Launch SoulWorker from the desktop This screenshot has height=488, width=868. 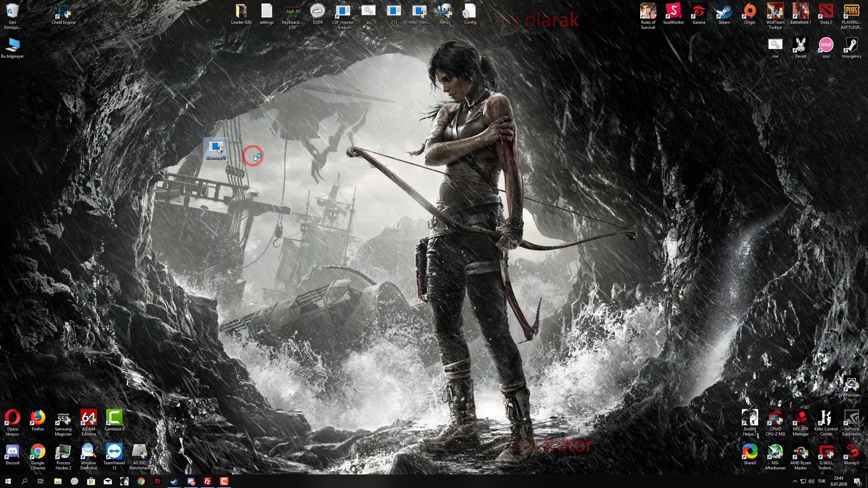point(673,14)
